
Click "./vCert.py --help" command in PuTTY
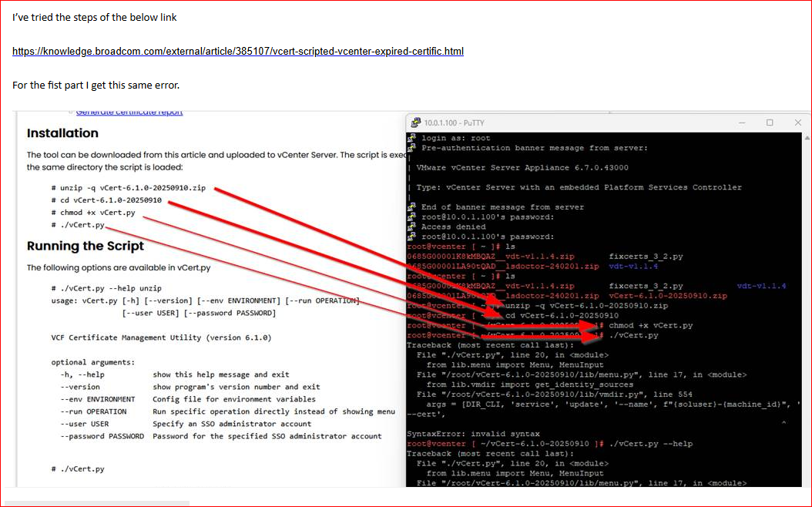coord(651,443)
